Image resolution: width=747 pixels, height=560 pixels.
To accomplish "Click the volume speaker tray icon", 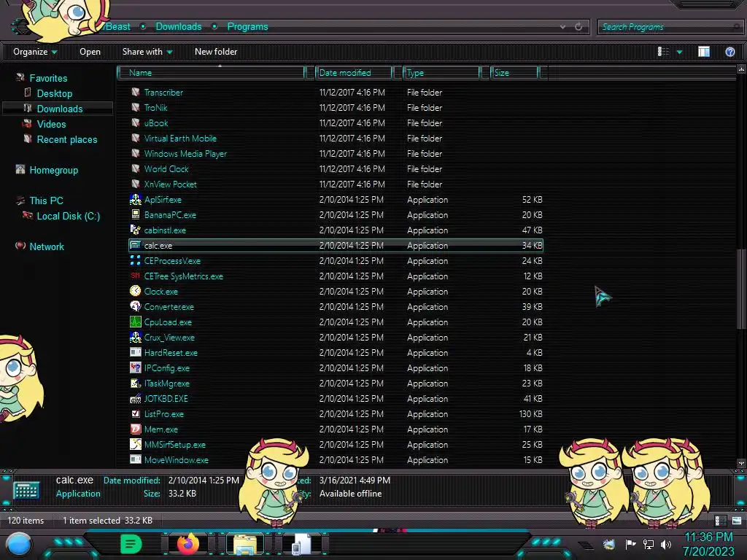I will 666,544.
